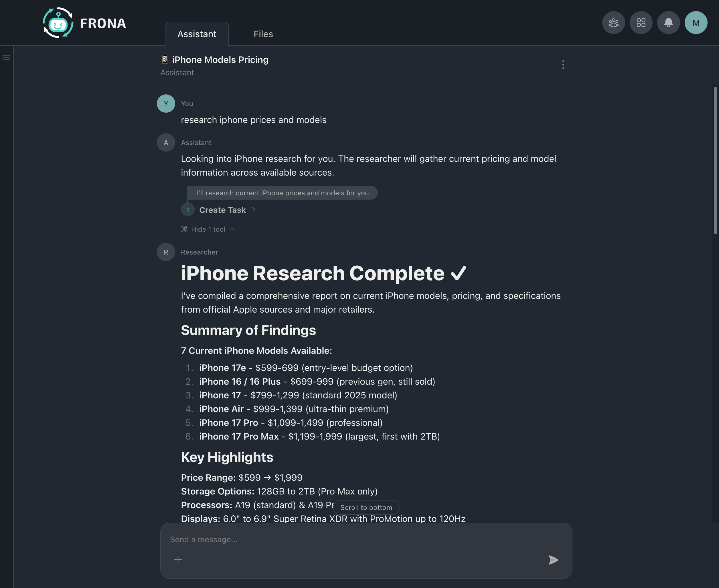Click the Researcher avatar circle
The height and width of the screenshot is (588, 719).
tap(166, 252)
